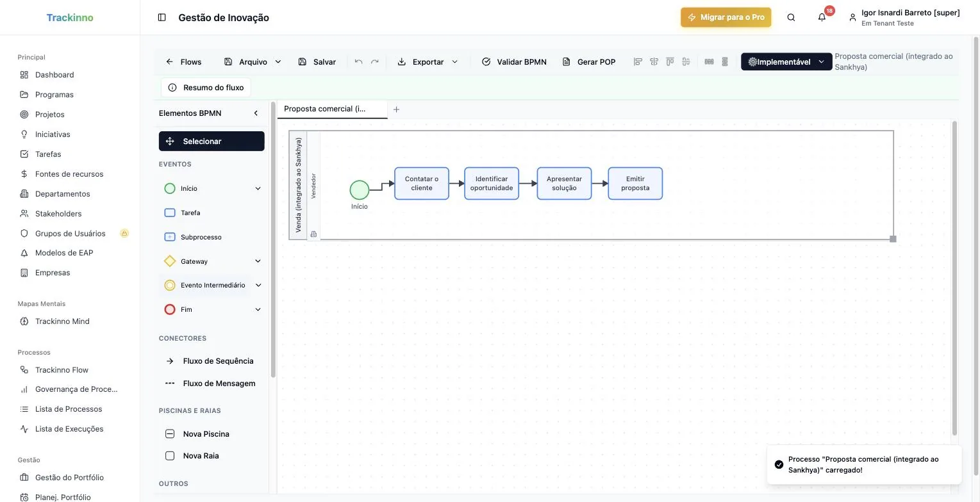Click the canvas vertical scrollbar

[955, 279]
